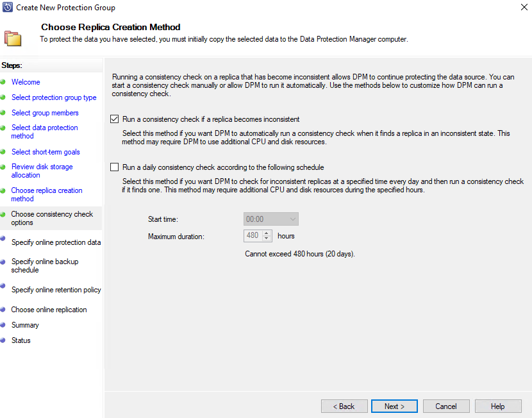Select the Specify online backup schedule step
Image resolution: width=532 pixels, height=418 pixels.
tap(44, 265)
